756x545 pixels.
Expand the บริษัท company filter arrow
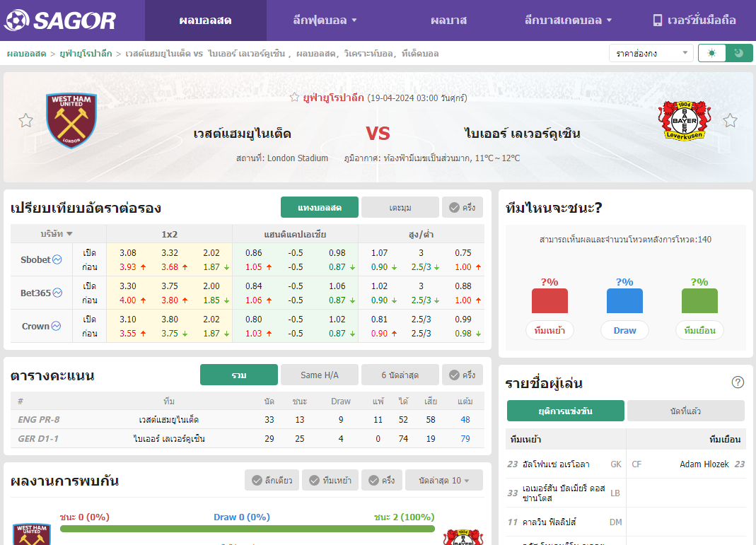[69, 234]
